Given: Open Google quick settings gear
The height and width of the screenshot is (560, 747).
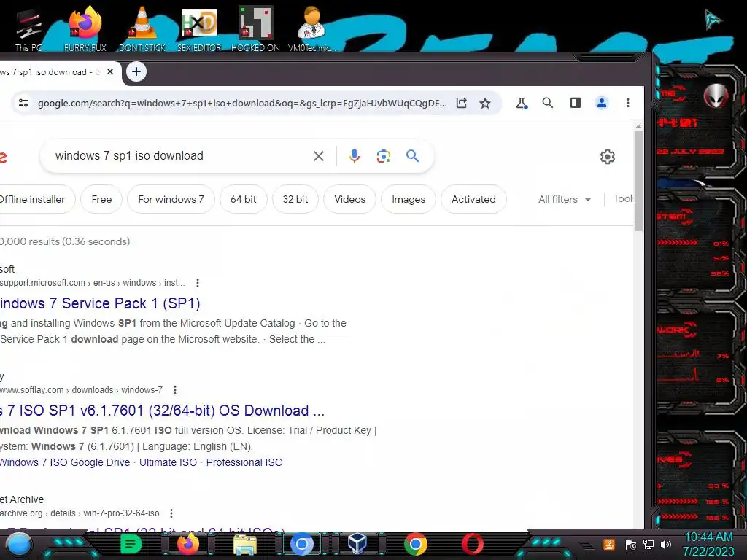Looking at the screenshot, I should coord(608,156).
